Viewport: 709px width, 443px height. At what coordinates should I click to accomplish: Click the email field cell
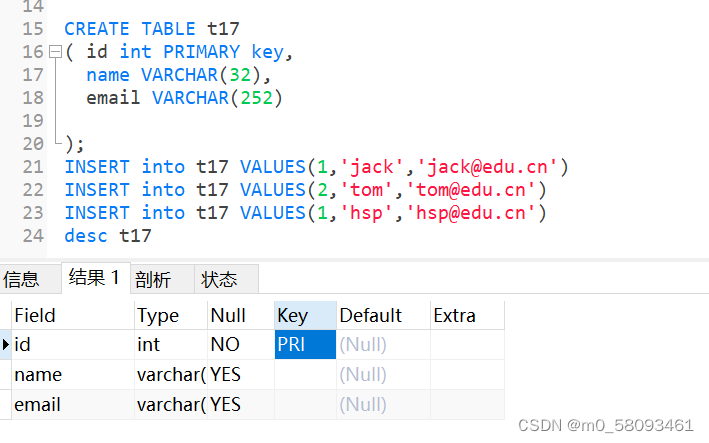[x=73, y=405]
